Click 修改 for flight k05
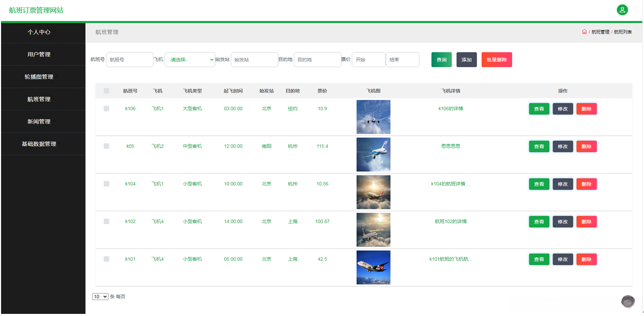This screenshot has width=644, height=316. (563, 146)
